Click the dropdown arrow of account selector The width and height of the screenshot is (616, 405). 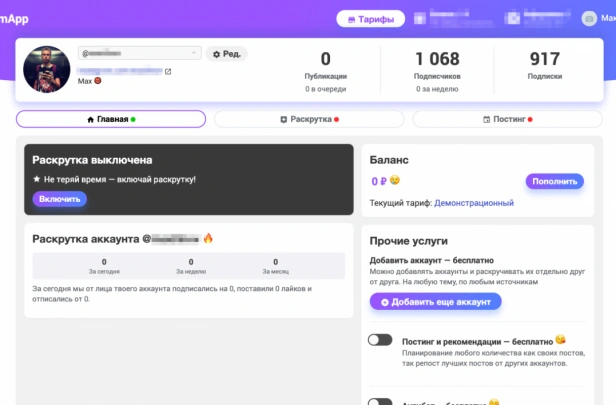point(194,53)
